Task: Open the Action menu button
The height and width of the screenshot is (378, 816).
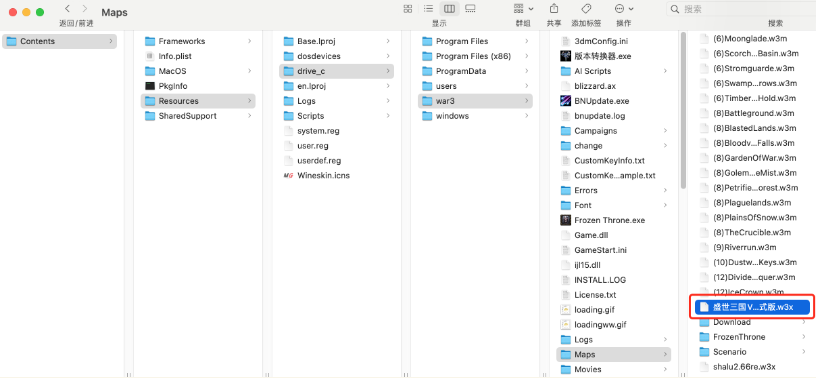Action: 623,9
